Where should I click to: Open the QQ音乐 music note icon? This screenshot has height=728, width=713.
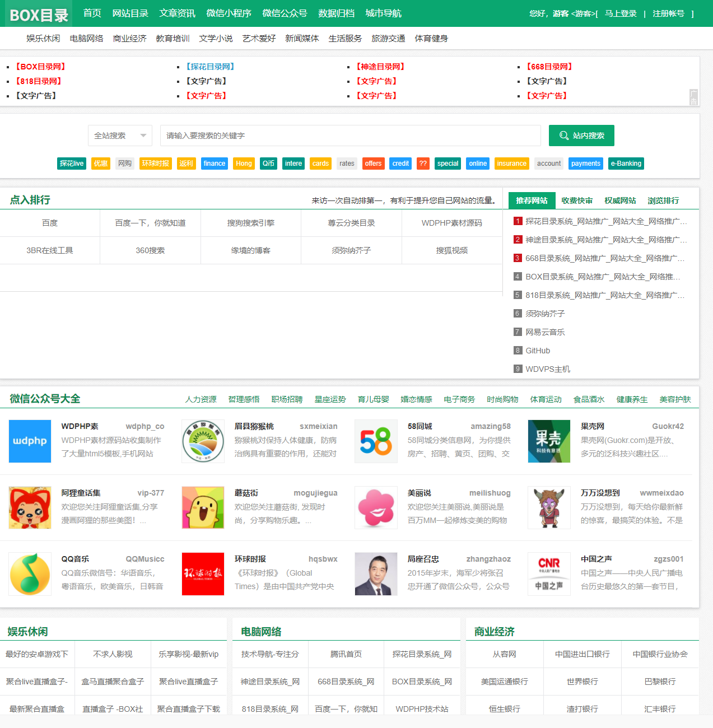pos(30,574)
